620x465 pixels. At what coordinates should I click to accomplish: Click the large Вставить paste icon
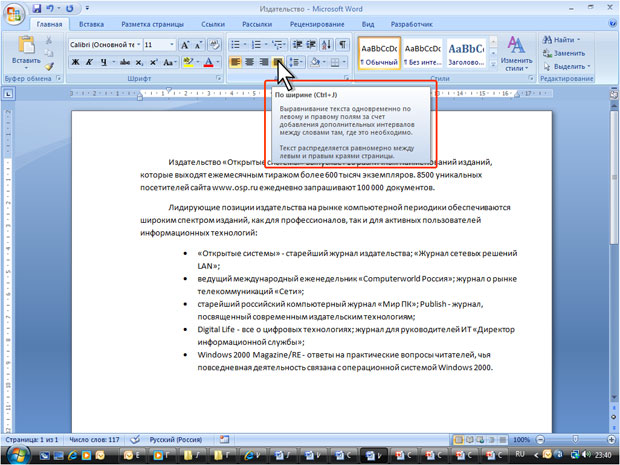click(x=26, y=44)
